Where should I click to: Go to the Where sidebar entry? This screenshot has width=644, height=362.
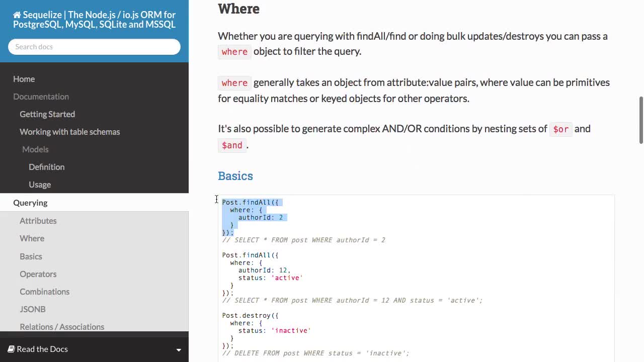(32, 238)
